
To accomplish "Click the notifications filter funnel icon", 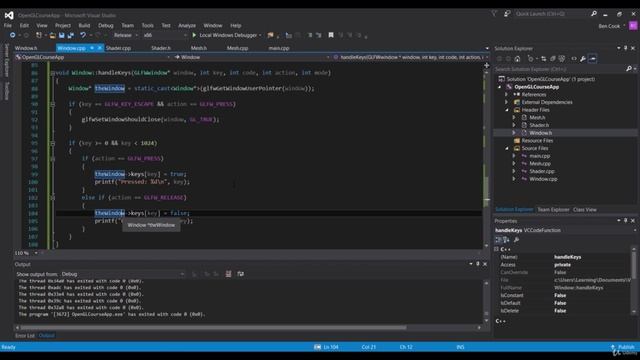I will click(x=494, y=14).
